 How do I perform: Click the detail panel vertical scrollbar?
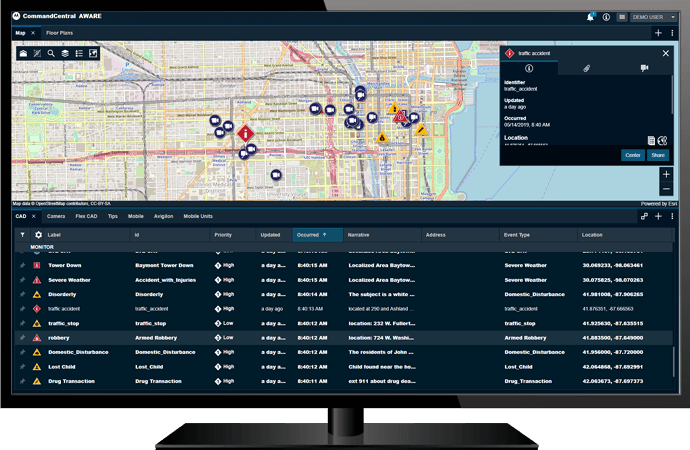click(x=672, y=95)
